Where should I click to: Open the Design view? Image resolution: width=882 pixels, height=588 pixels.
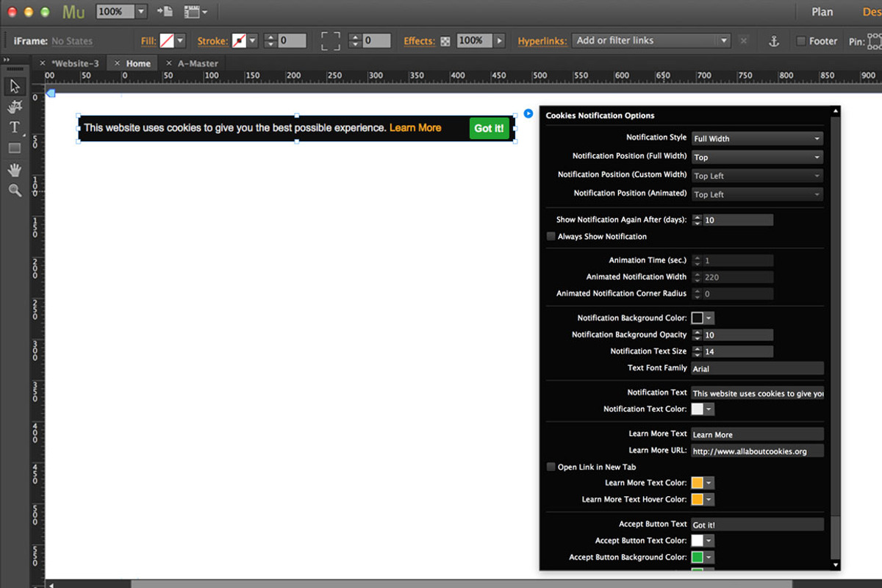tap(872, 12)
